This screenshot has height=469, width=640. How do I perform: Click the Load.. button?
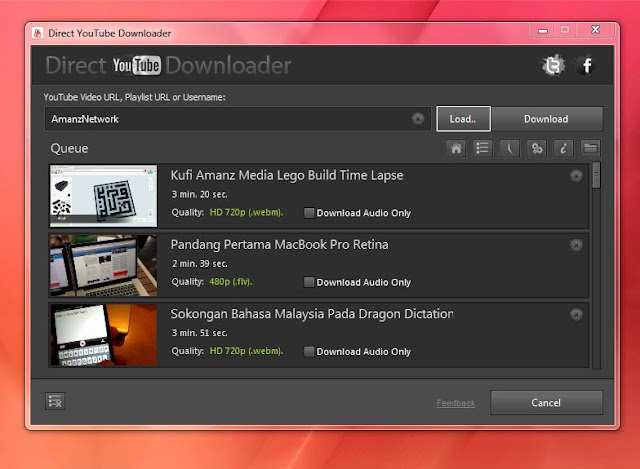(x=463, y=119)
